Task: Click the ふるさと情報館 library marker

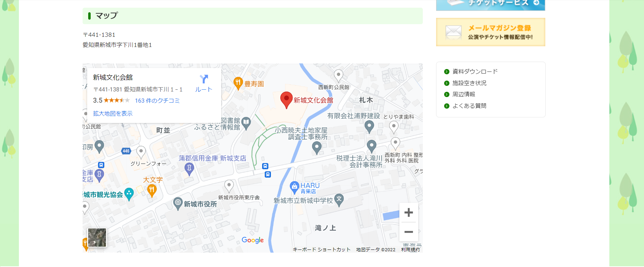Action: click(246, 123)
